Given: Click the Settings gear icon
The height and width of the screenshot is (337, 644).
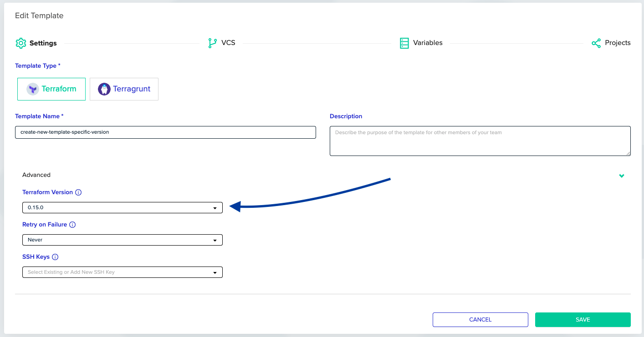Looking at the screenshot, I should click(21, 43).
